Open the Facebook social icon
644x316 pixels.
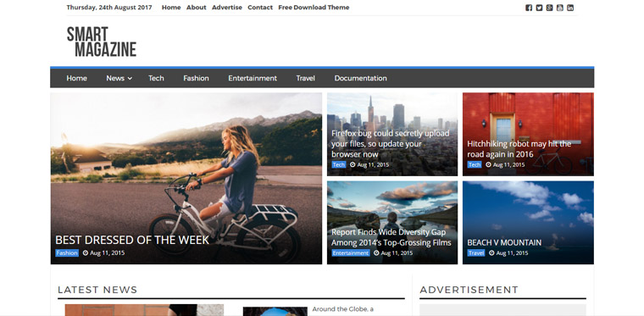tap(529, 8)
